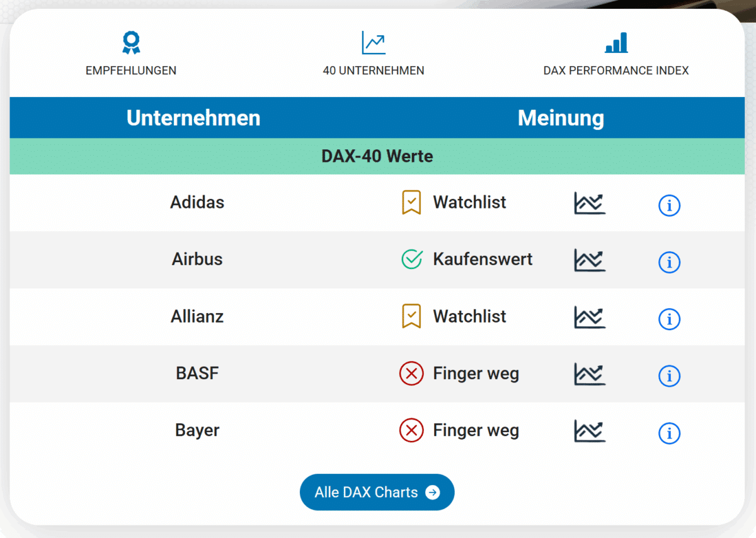
Task: Toggle the Finger weg marker for BASF
Action: tap(412, 374)
